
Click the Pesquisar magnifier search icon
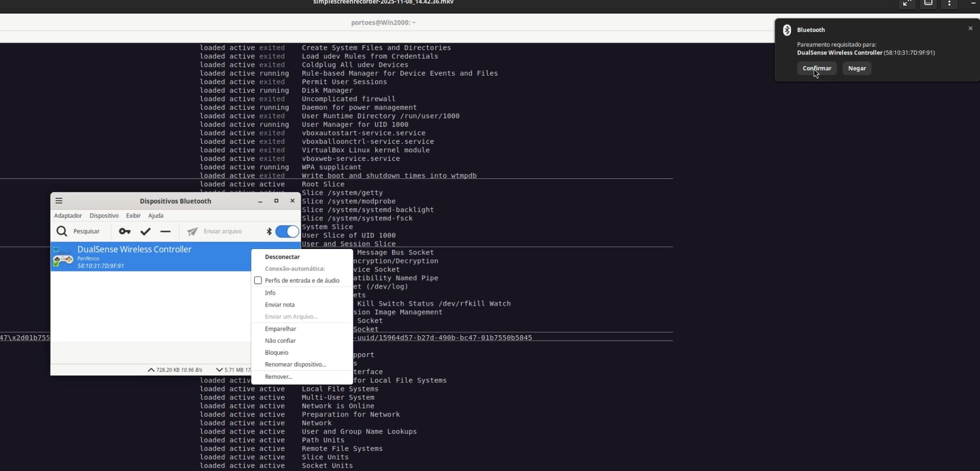point(62,231)
